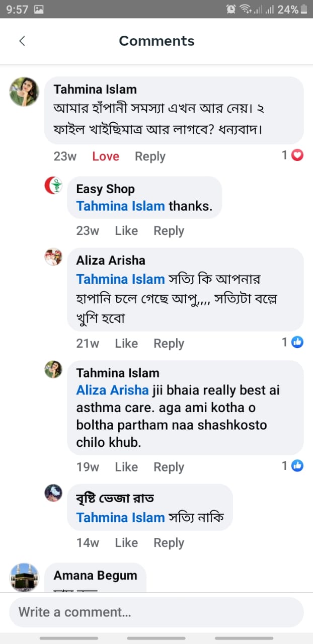Open the Amana Begum commenter name

tap(95, 576)
